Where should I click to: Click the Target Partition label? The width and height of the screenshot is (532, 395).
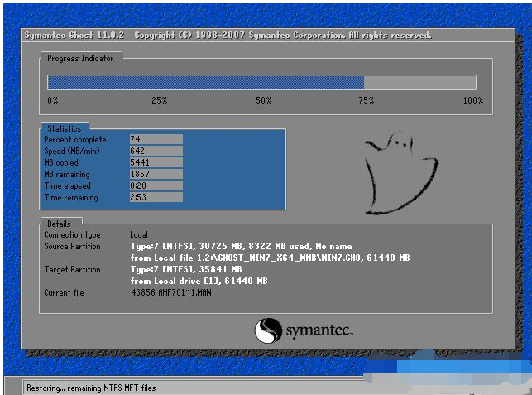pyautogui.click(x=72, y=270)
